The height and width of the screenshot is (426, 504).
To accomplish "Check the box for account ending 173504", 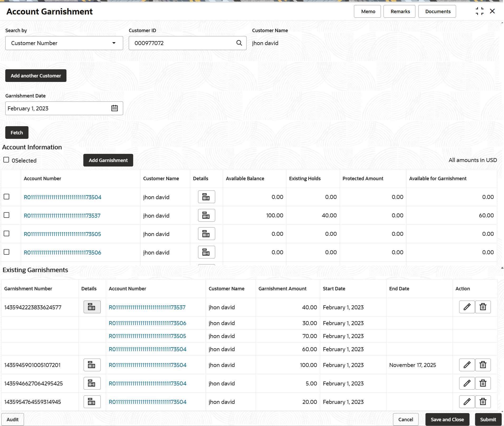I will coord(7,197).
